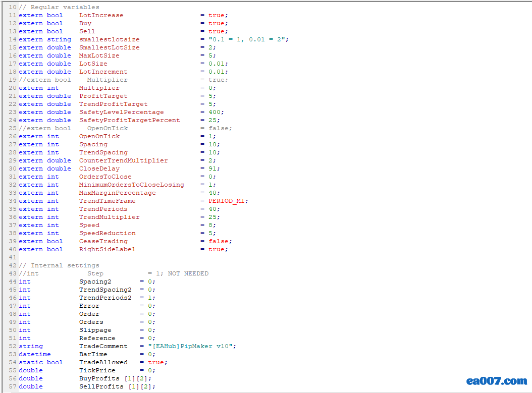Click the MinimumOrdersToCloseLosing variable

click(x=131, y=185)
